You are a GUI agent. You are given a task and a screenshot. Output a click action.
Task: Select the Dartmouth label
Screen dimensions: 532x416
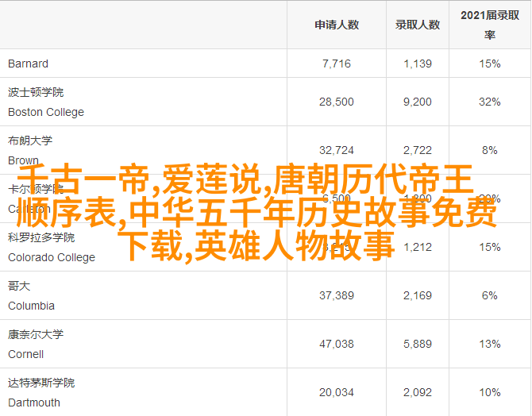[x=34, y=403]
